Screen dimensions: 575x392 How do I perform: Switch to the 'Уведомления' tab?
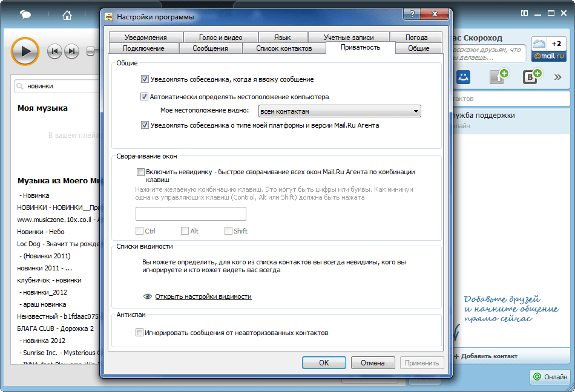tap(145, 38)
